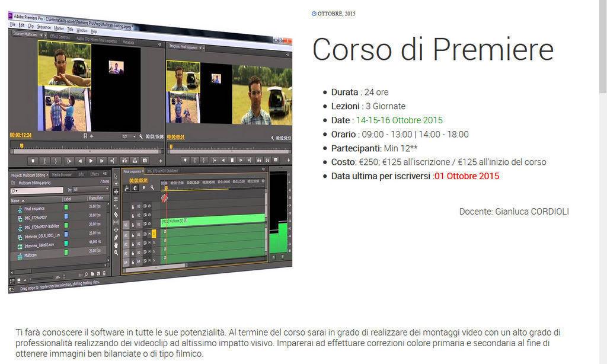This screenshot has height=364, width=607.
Task: Open the 'In: All' dropdown in Project panel
Action: click(91, 189)
